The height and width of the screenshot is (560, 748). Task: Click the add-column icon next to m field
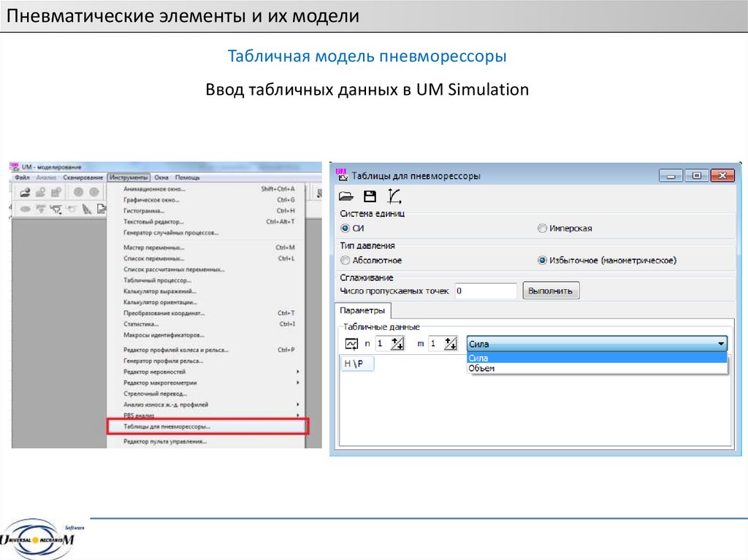(450, 344)
